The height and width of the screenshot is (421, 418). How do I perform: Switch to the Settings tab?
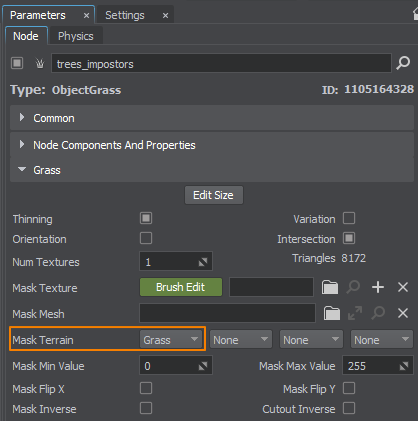coord(125,15)
